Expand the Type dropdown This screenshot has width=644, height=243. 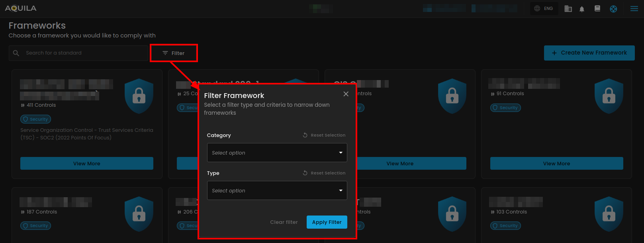coord(277,191)
